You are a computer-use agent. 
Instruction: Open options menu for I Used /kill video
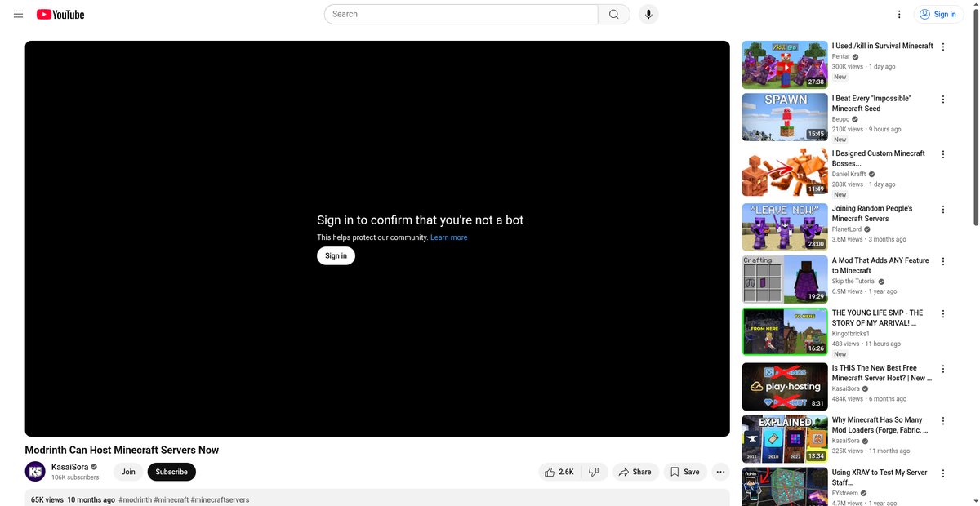click(x=943, y=47)
